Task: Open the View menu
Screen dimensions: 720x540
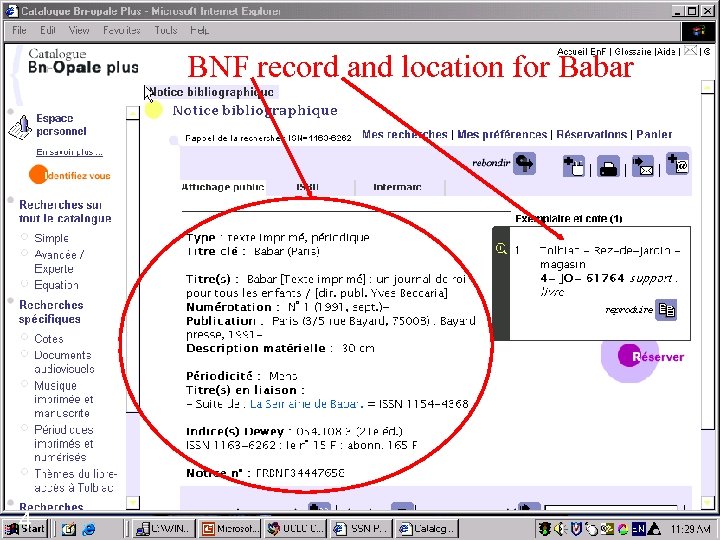Action: click(x=79, y=30)
